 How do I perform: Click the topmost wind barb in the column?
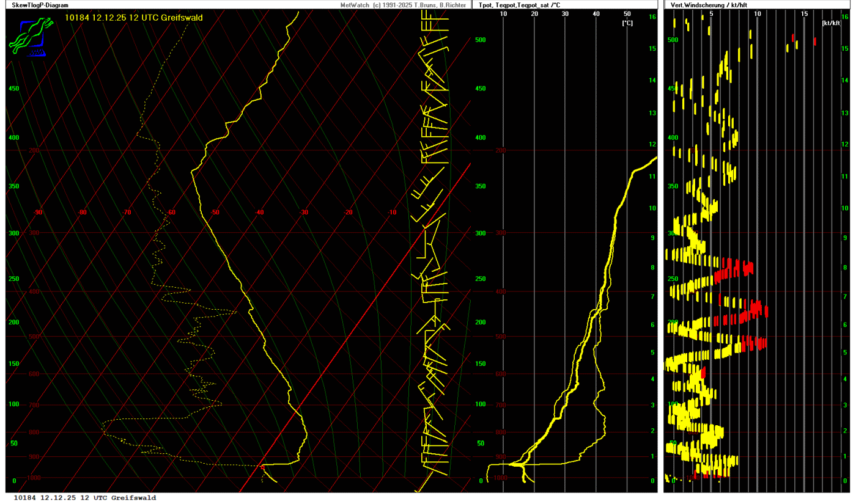pyautogui.click(x=435, y=18)
